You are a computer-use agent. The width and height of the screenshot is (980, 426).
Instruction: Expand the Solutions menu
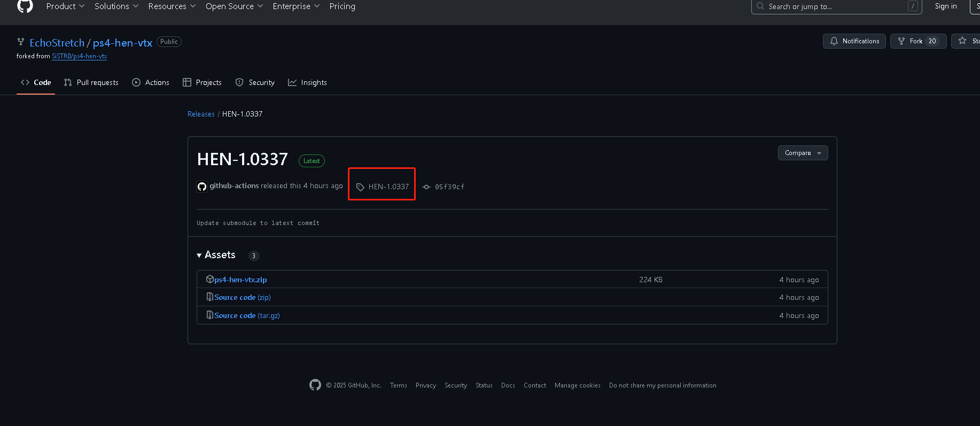[x=116, y=6]
